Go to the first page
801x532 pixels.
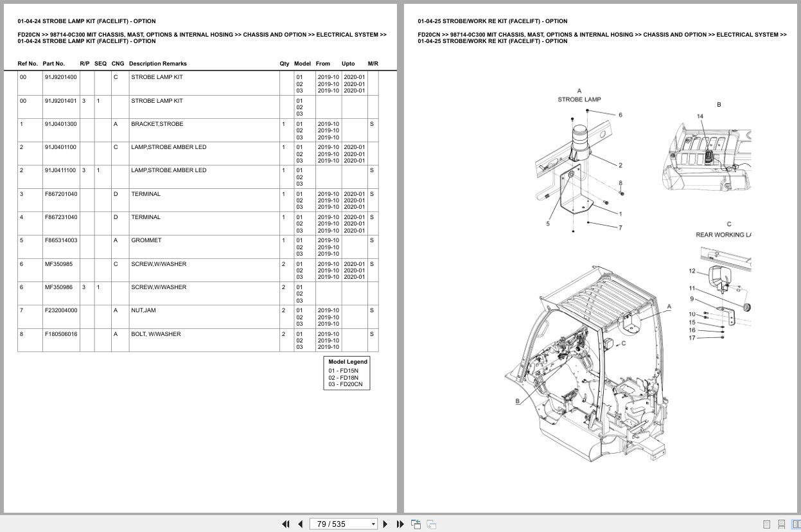(x=286, y=524)
